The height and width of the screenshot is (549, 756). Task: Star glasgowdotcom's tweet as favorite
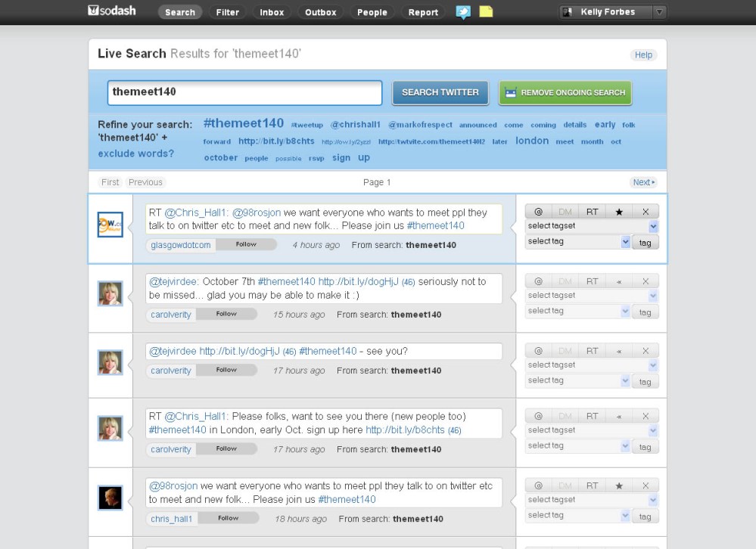tap(620, 211)
